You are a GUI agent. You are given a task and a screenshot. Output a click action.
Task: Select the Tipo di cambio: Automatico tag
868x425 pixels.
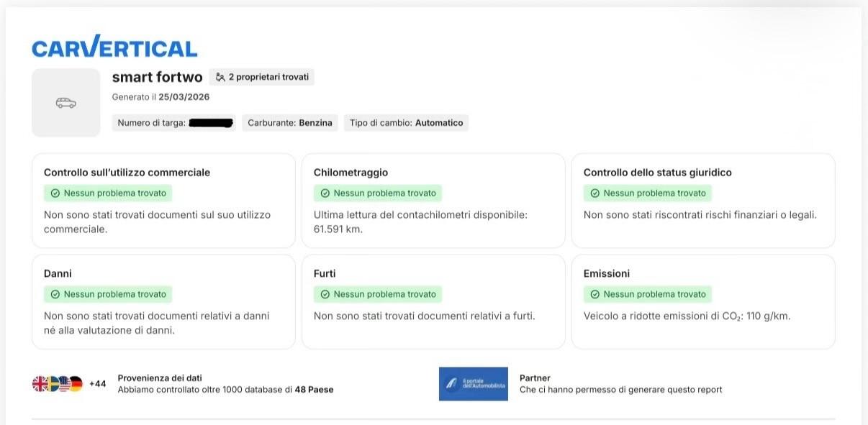[406, 123]
